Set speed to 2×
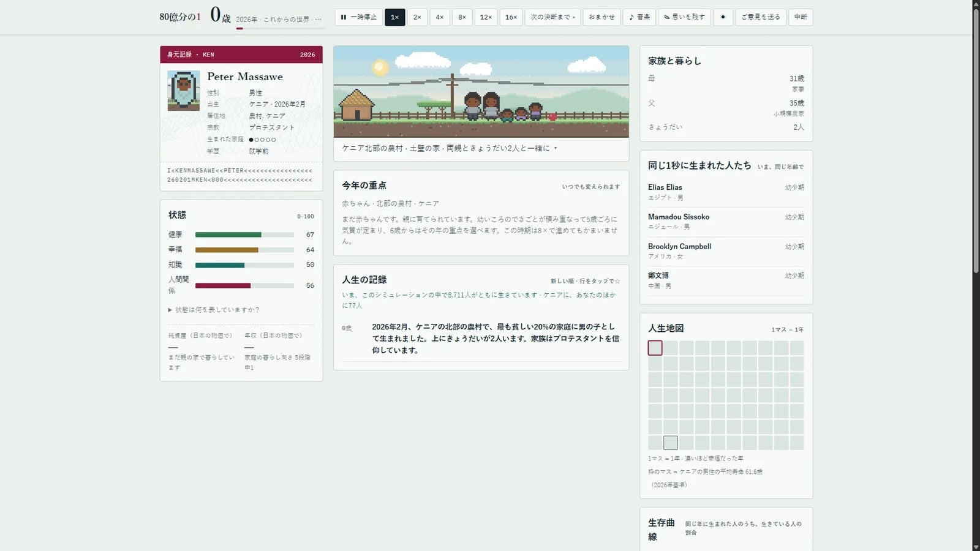The width and height of the screenshot is (980, 551). pyautogui.click(x=417, y=17)
